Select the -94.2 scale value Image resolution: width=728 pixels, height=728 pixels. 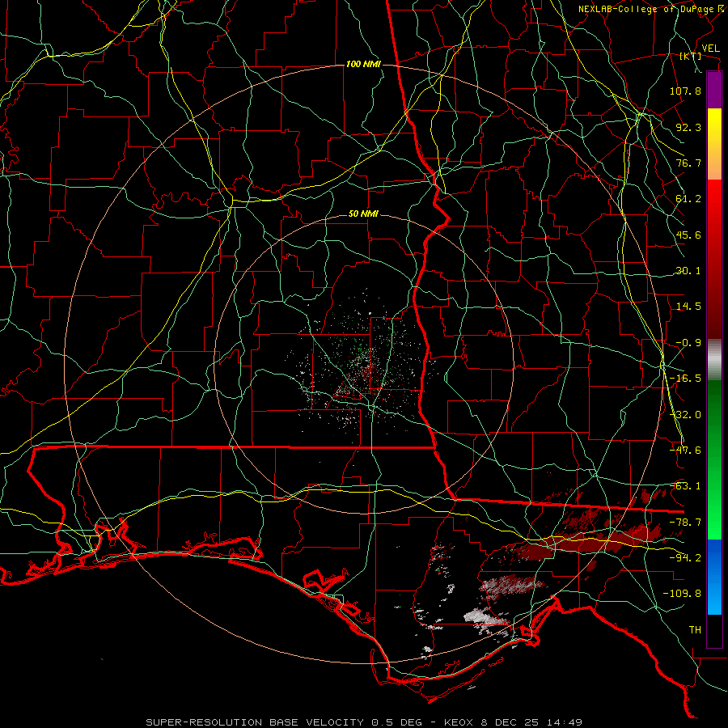click(x=685, y=558)
